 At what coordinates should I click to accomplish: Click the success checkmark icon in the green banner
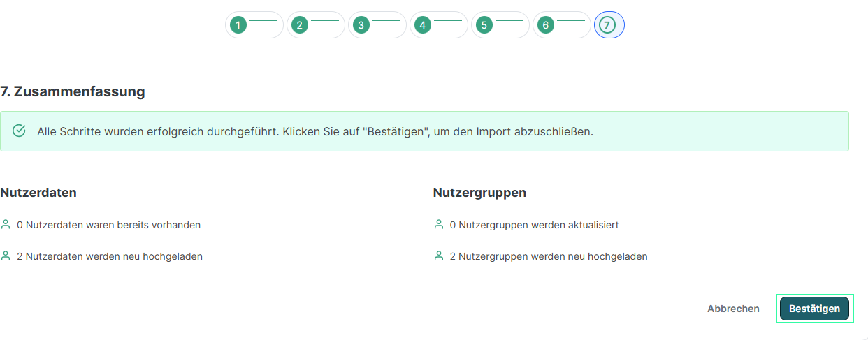[x=20, y=131]
